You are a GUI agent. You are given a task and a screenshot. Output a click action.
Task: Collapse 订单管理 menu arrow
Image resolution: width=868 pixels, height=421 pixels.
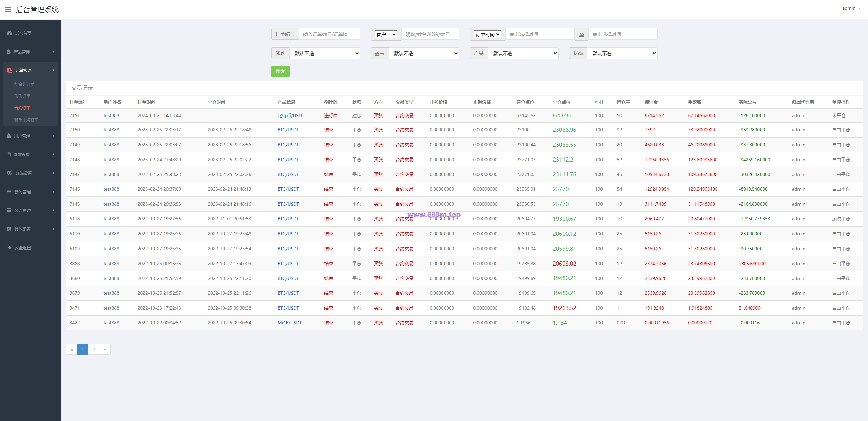click(x=54, y=70)
